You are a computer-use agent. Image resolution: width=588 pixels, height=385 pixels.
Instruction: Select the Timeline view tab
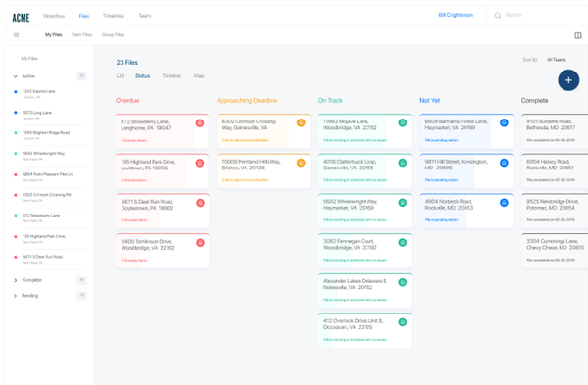[x=171, y=76]
